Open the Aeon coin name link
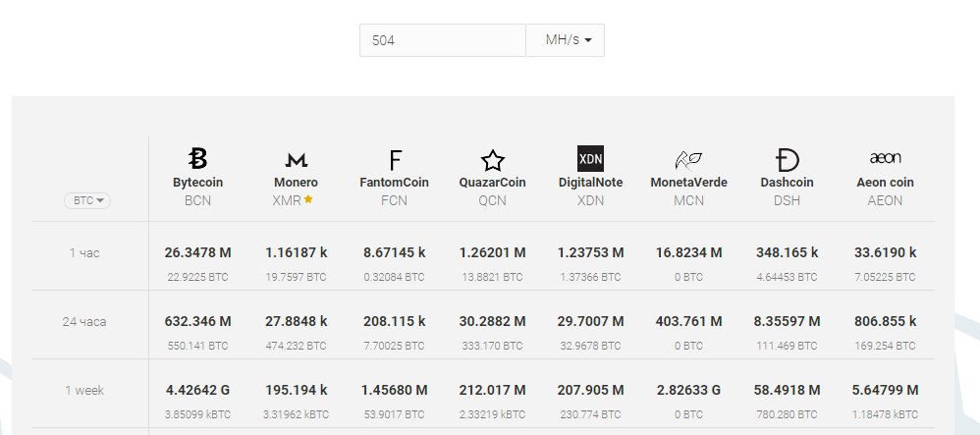Image resolution: width=980 pixels, height=435 pixels. (x=885, y=183)
